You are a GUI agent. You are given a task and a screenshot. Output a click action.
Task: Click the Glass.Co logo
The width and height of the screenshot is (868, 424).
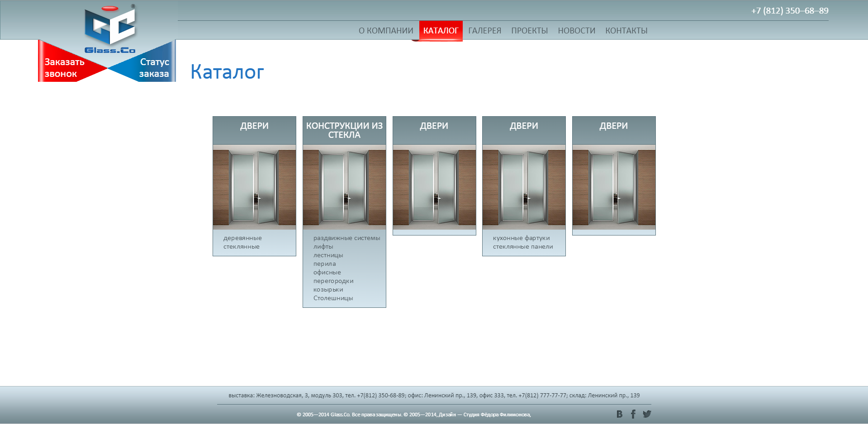coord(110,29)
